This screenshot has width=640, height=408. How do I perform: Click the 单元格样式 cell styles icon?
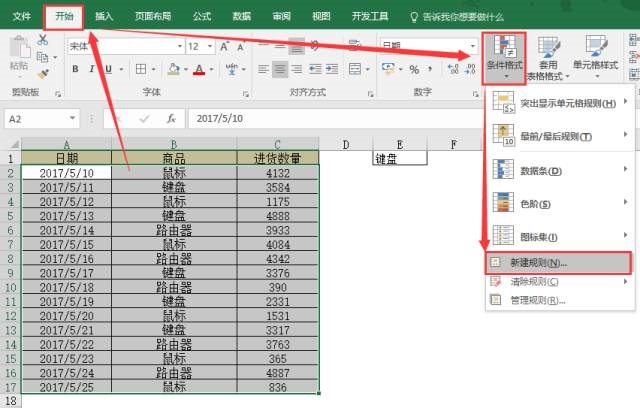pos(596,54)
